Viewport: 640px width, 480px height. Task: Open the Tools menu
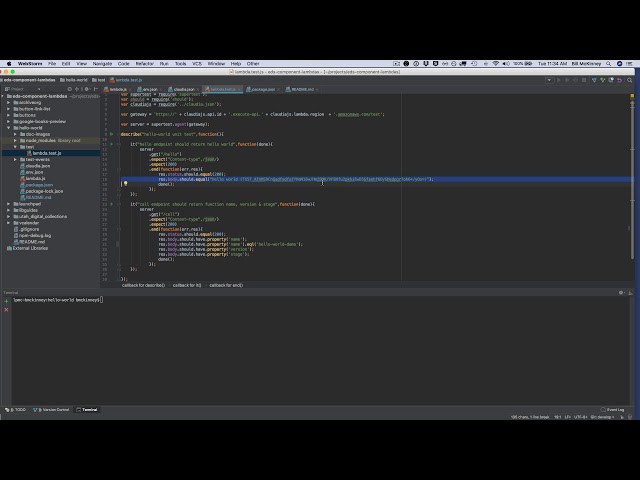click(x=180, y=64)
